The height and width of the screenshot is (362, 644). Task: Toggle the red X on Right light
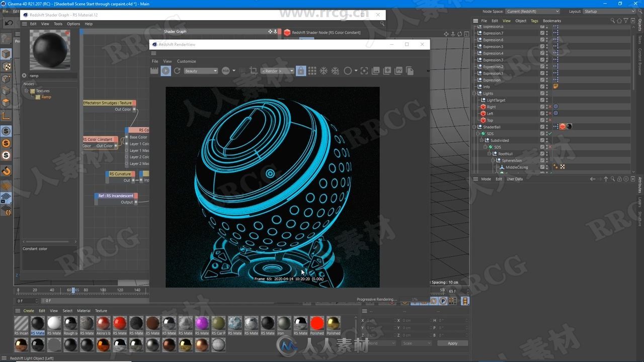[550, 107]
